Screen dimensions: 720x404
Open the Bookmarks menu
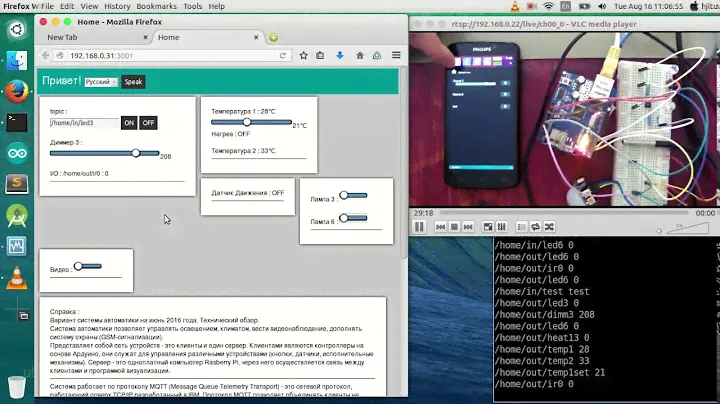135,6
